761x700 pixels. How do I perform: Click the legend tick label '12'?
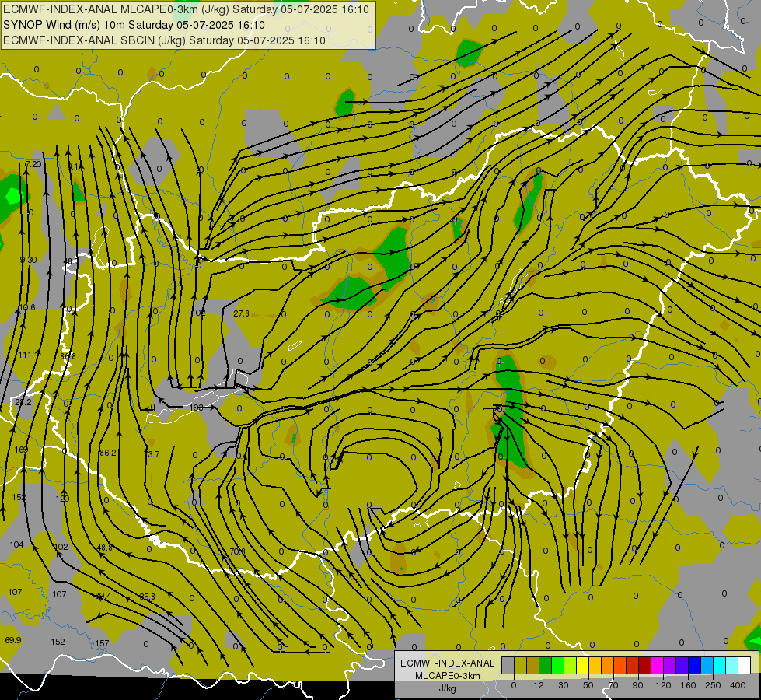[x=539, y=685]
